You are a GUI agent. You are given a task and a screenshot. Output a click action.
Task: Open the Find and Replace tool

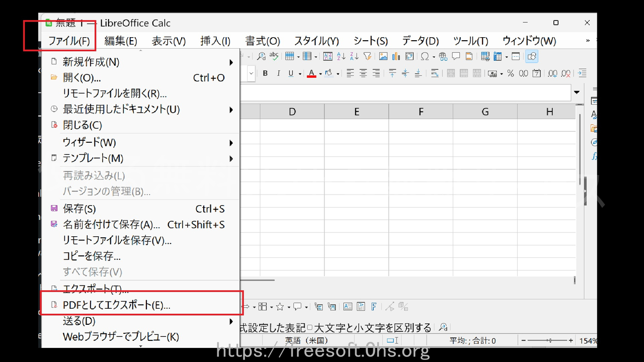tap(261, 56)
